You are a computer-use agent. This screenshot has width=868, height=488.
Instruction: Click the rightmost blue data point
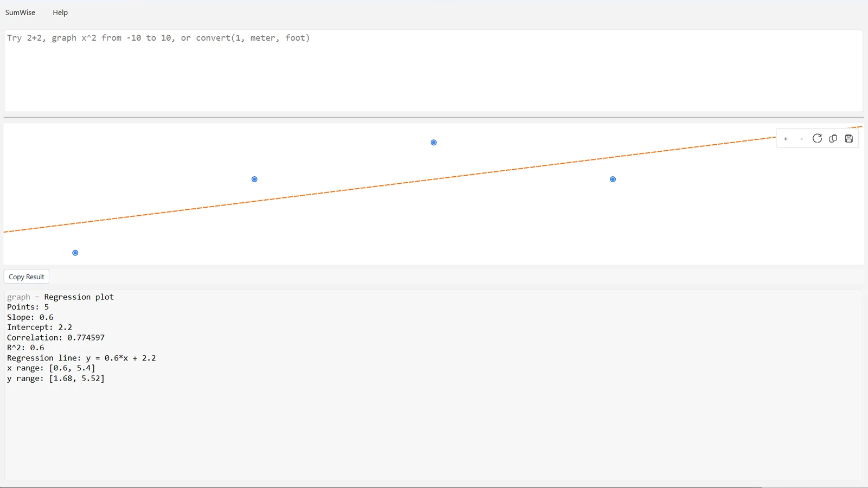pyautogui.click(x=612, y=179)
